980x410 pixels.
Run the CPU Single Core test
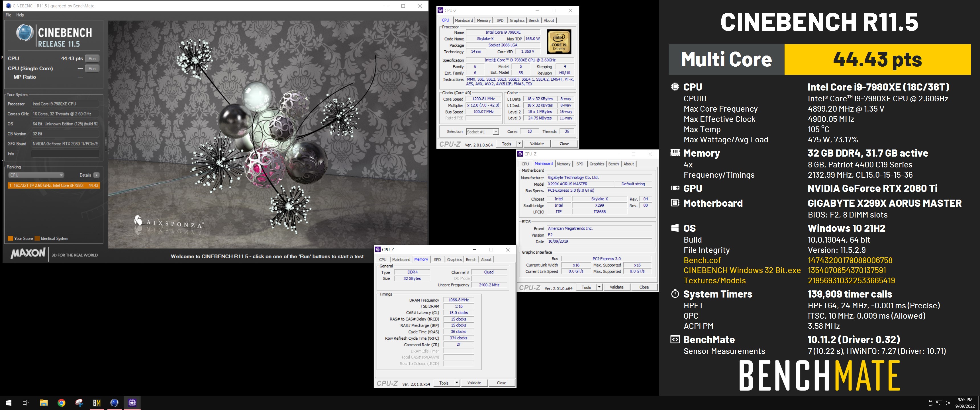pos(92,68)
